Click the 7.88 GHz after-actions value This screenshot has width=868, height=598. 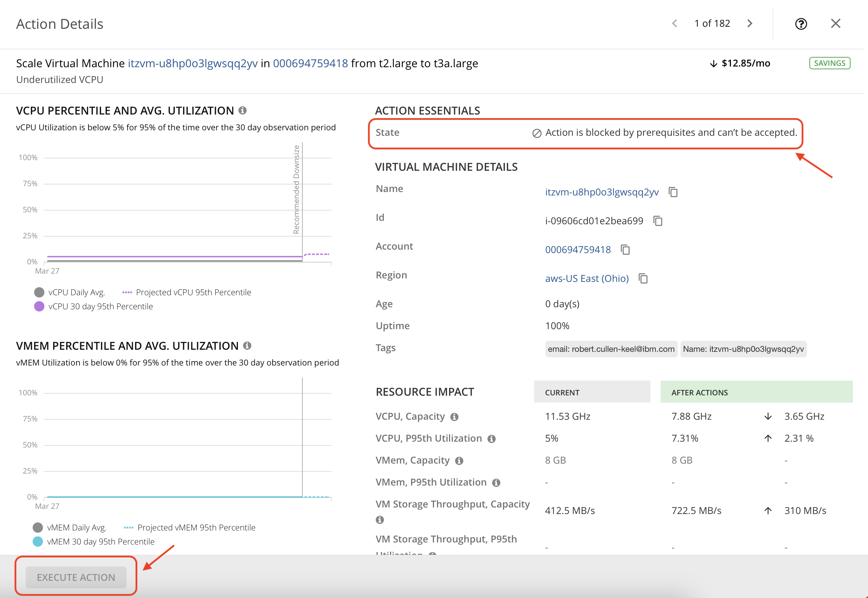(x=691, y=417)
